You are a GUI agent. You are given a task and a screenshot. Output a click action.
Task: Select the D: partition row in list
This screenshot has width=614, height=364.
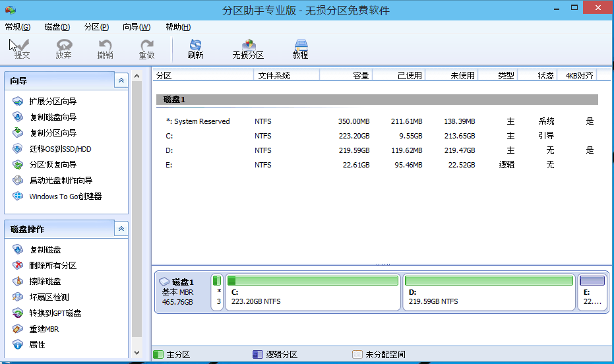tap(377, 150)
